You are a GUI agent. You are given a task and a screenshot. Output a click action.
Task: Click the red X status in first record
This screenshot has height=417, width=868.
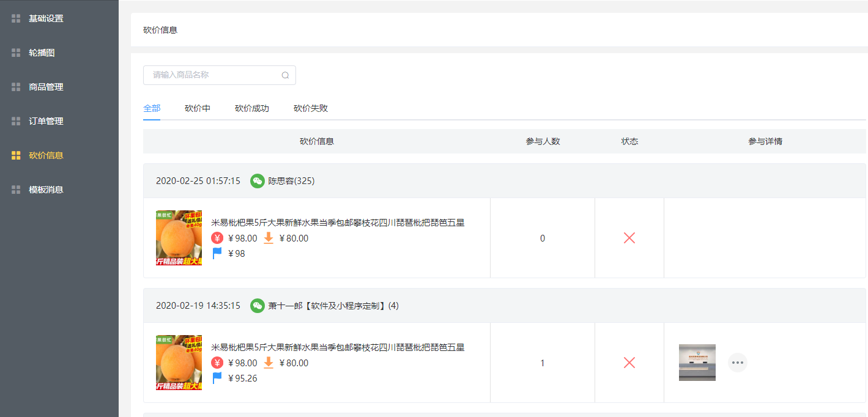pos(629,238)
